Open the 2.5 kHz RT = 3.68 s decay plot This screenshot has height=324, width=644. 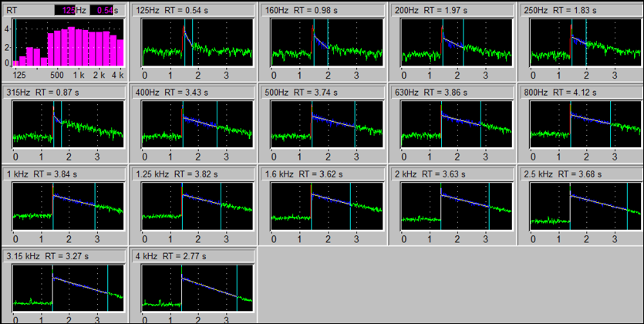(x=585, y=206)
